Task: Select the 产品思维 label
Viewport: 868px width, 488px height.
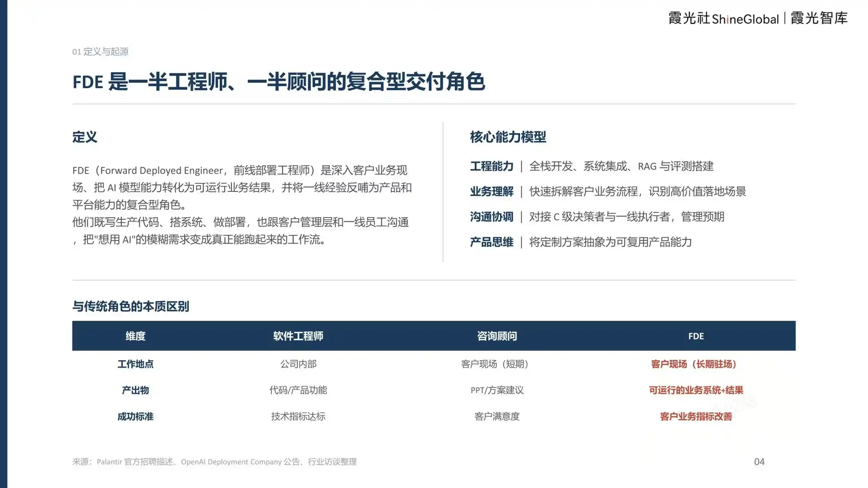Action: (x=491, y=242)
